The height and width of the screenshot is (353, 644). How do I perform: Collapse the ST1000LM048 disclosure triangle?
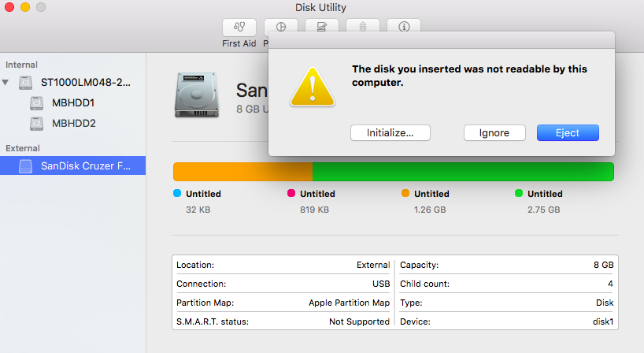click(x=6, y=82)
